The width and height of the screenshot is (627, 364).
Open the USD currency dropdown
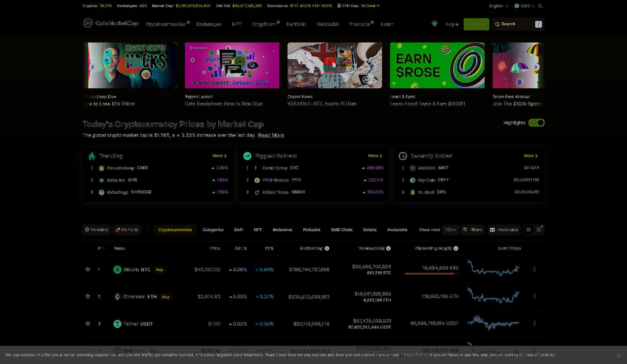tap(524, 6)
